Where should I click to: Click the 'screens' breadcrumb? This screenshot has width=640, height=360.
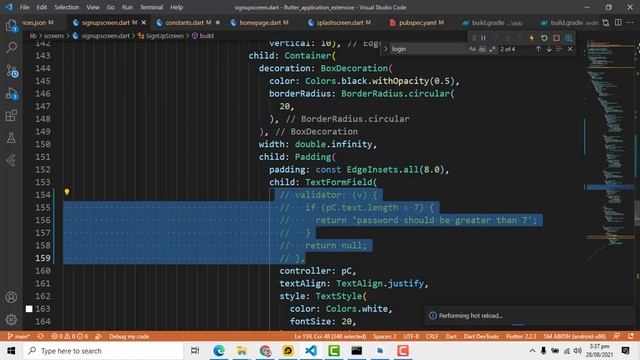coord(53,36)
